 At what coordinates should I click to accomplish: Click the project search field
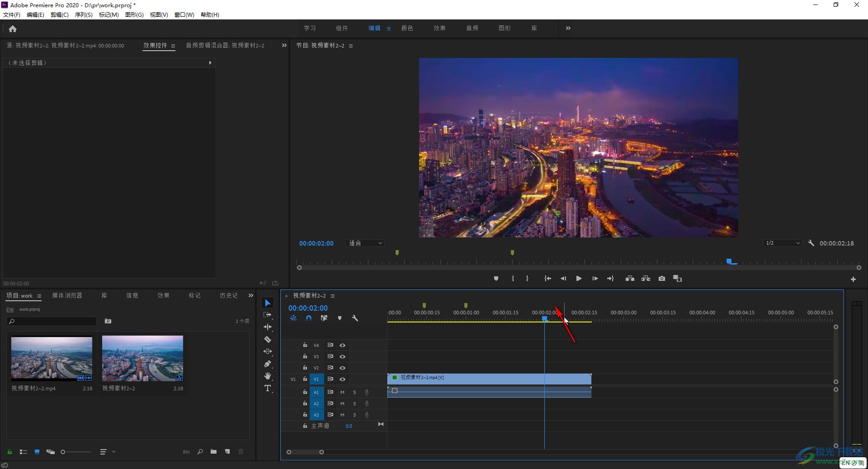click(x=52, y=321)
